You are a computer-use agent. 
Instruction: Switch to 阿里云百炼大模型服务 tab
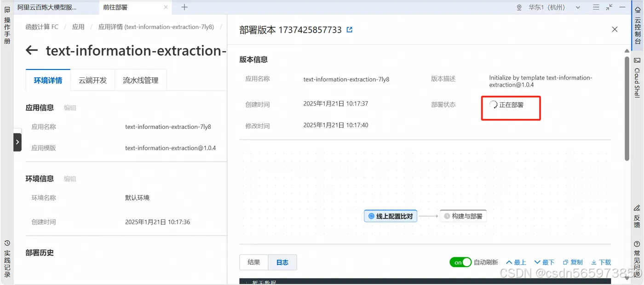point(47,7)
